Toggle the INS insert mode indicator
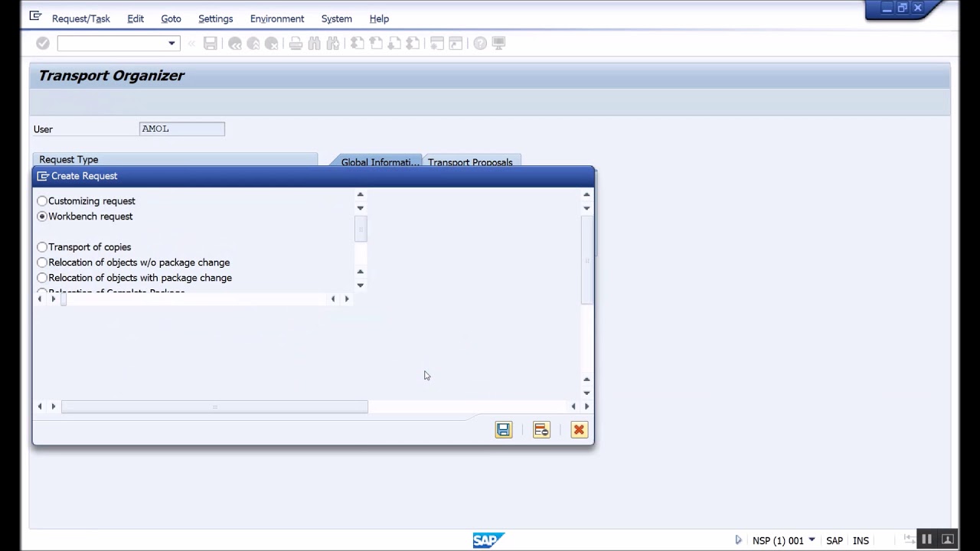The image size is (980, 551). (x=861, y=540)
